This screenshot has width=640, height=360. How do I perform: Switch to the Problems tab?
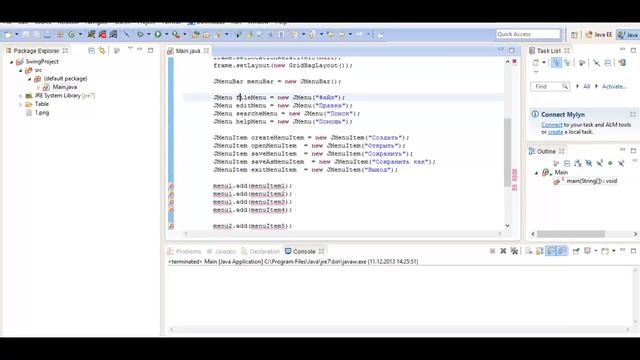coord(184,251)
